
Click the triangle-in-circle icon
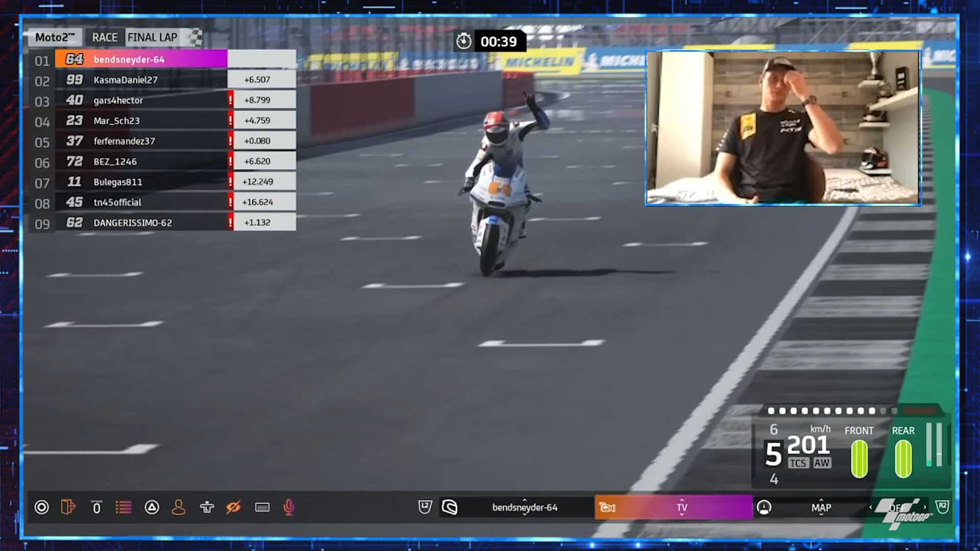click(x=152, y=507)
